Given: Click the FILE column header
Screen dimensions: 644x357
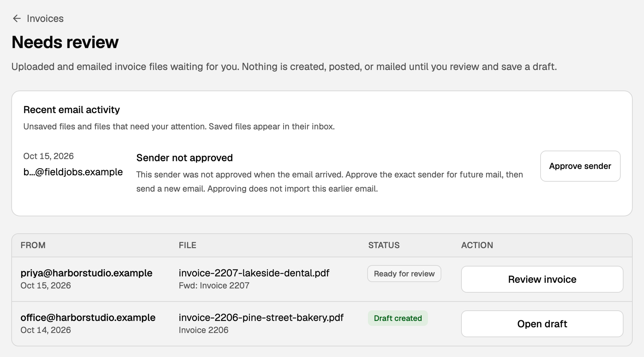Looking at the screenshot, I should click(x=187, y=245).
